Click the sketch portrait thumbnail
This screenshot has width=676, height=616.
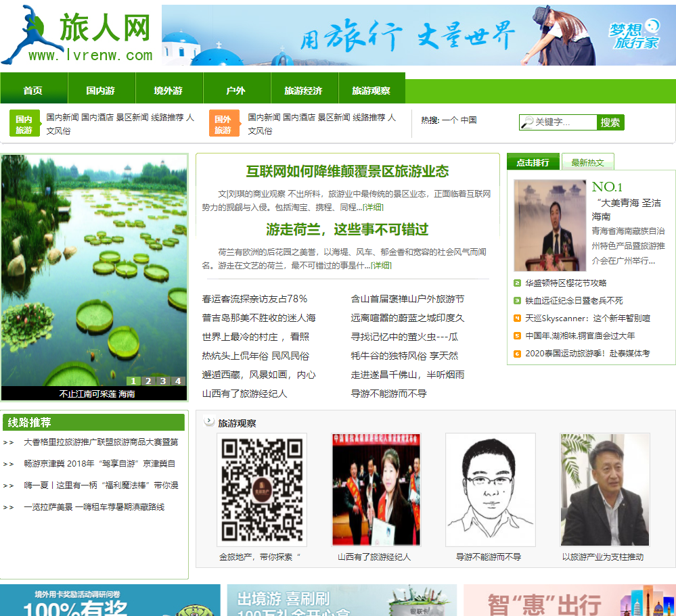[490, 490]
